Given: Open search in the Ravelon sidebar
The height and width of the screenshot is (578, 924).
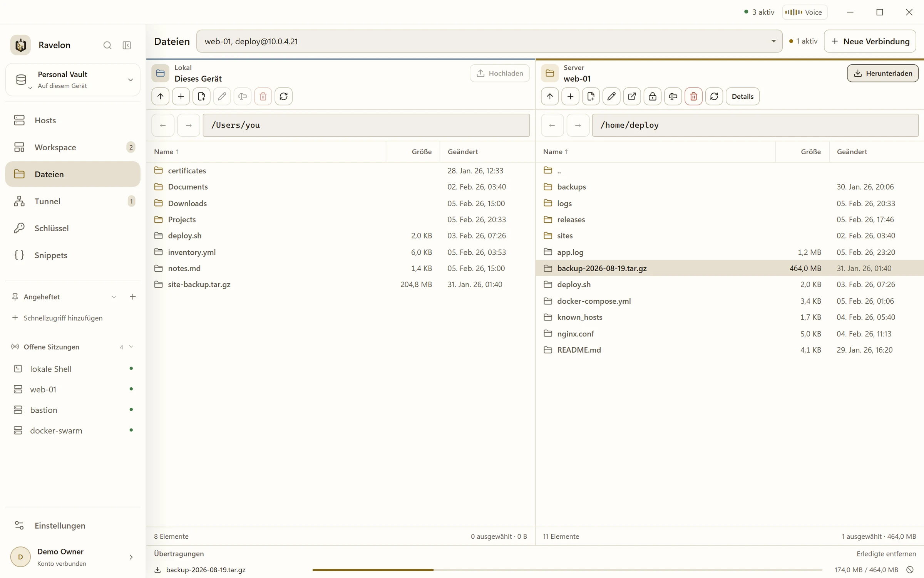Looking at the screenshot, I should (107, 45).
